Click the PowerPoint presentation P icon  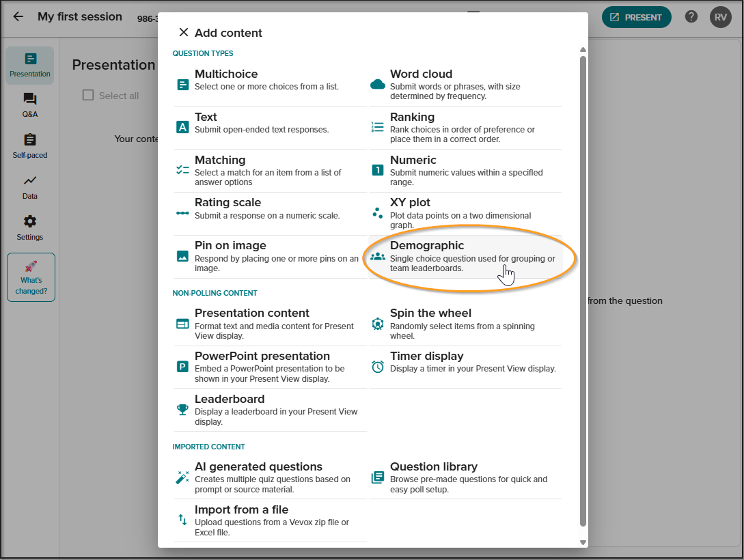click(182, 367)
